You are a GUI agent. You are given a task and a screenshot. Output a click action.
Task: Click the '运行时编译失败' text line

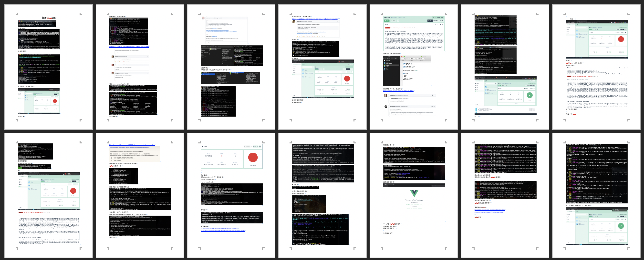297,100
